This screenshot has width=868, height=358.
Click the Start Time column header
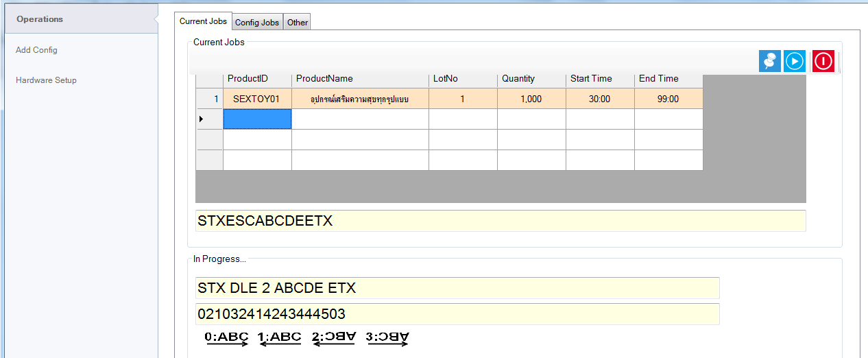coord(600,79)
